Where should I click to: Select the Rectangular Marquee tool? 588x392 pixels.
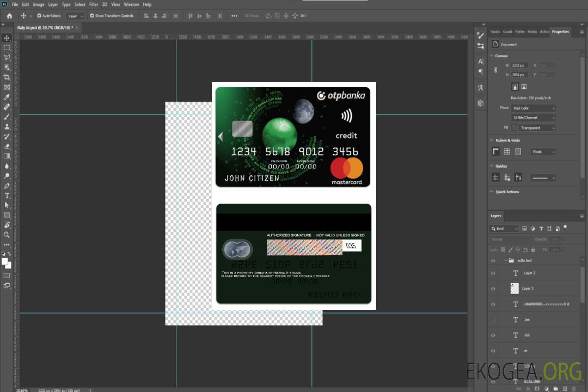[x=7, y=48]
